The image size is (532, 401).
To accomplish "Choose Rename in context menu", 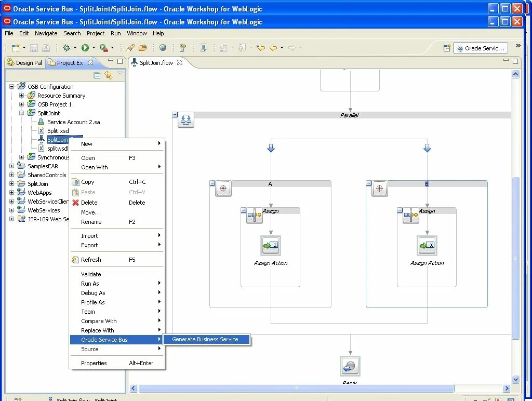I will coord(116,222).
